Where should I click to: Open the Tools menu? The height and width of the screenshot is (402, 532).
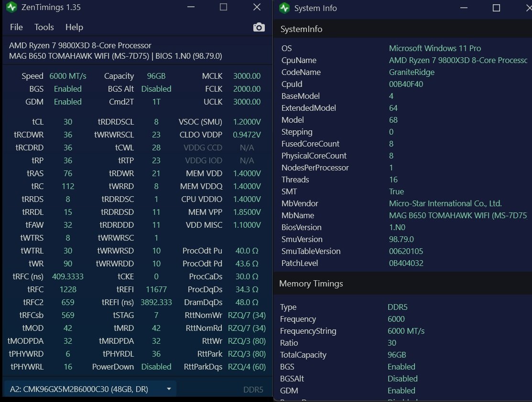point(44,27)
